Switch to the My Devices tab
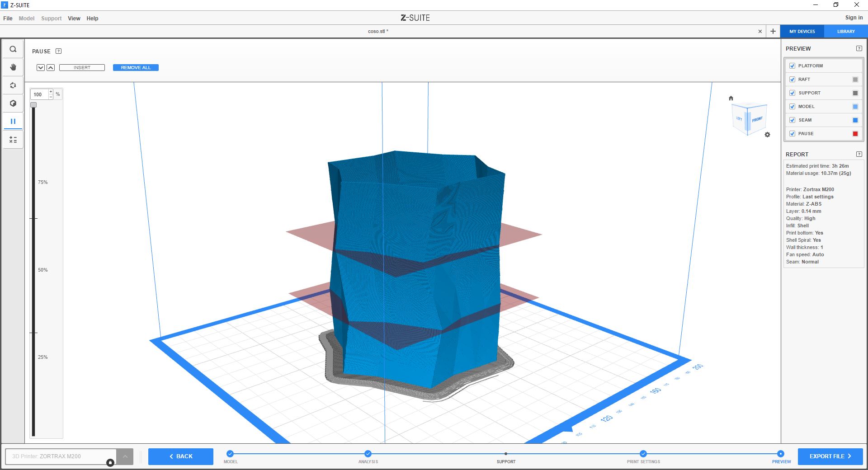Screen dimensions: 868x470 (x=802, y=31)
